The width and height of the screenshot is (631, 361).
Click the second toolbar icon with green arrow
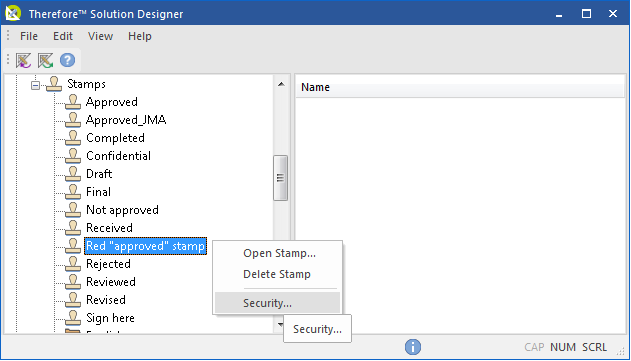click(x=45, y=61)
